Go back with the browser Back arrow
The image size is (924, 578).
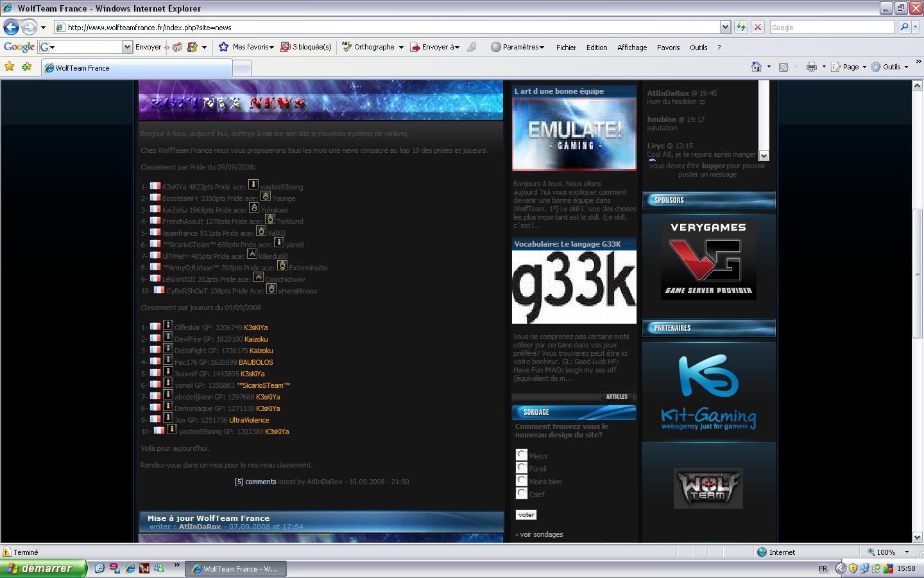click(11, 27)
